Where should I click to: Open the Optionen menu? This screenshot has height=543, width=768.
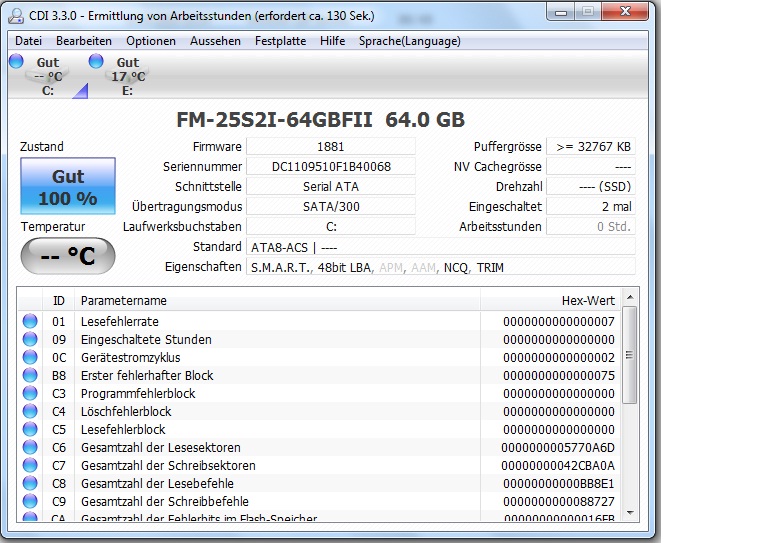click(x=151, y=41)
